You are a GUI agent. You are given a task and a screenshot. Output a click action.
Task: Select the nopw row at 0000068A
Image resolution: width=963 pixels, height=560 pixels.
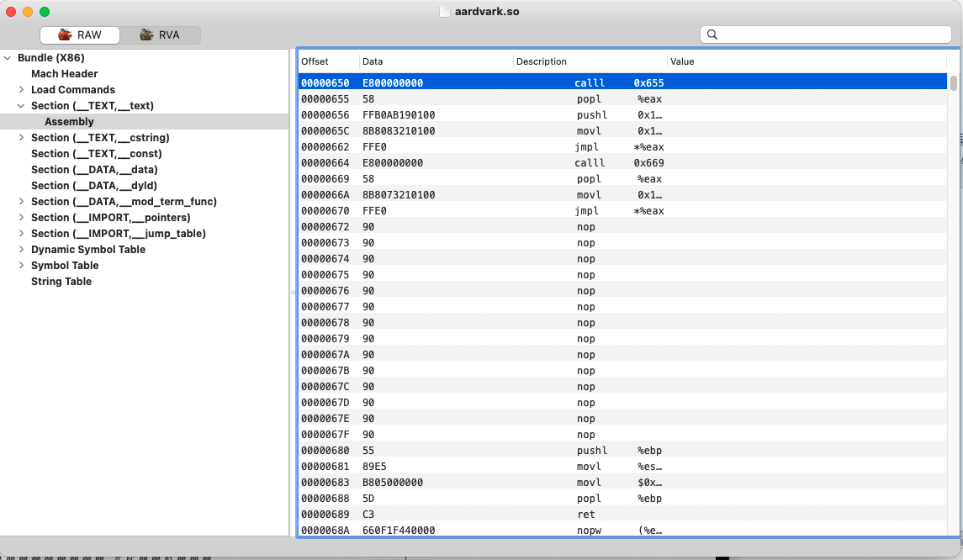622,530
